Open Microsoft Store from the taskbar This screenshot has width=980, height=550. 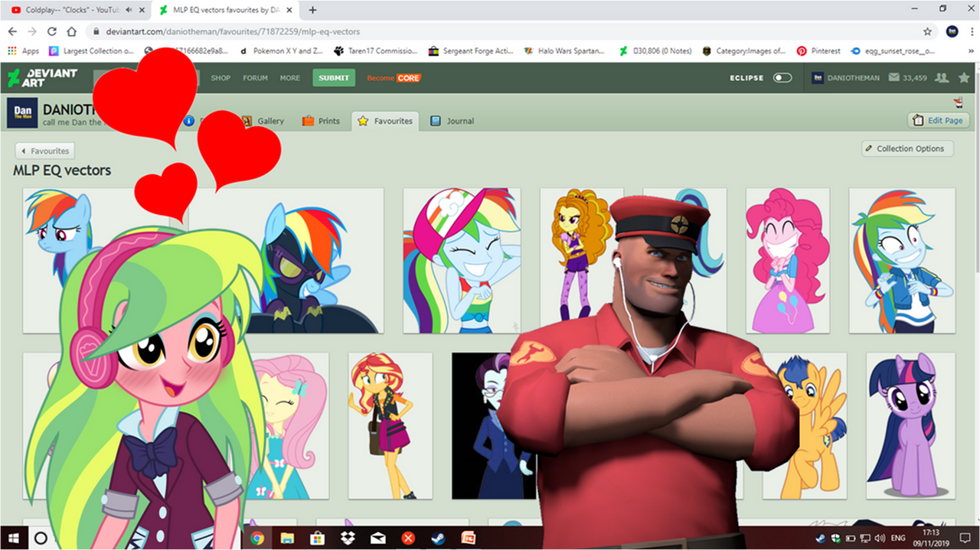coord(317,539)
